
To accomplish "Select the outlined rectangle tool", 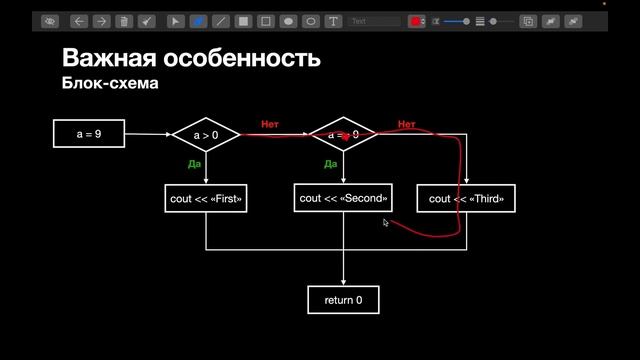I will tap(266, 21).
